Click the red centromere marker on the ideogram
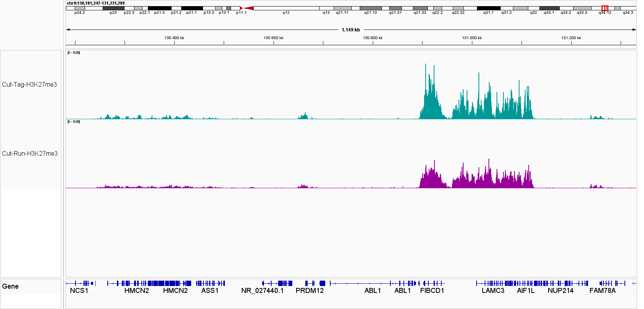Screen dimensions: 644x309 coord(246,8)
